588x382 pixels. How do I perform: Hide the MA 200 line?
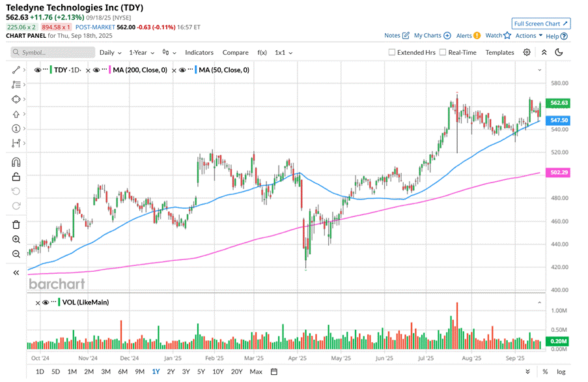coord(96,70)
